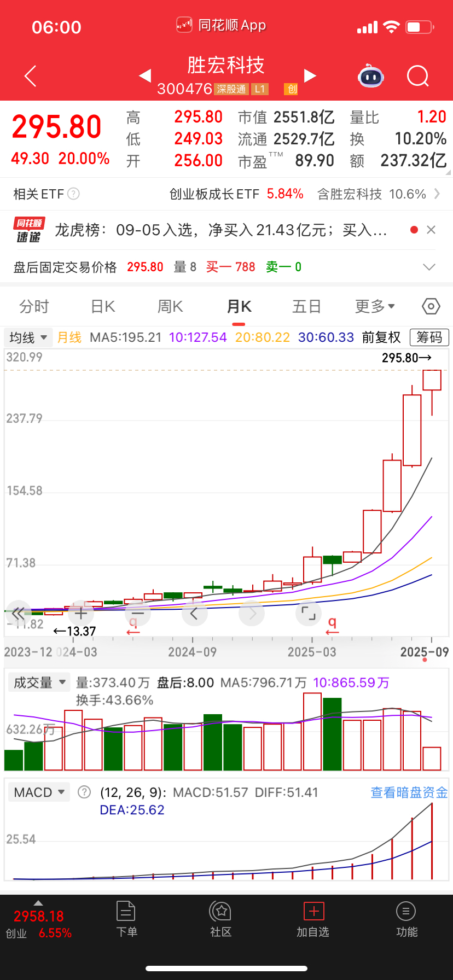Tap the 胜宏科技 stock title
The image size is (453, 980).
[226, 65]
